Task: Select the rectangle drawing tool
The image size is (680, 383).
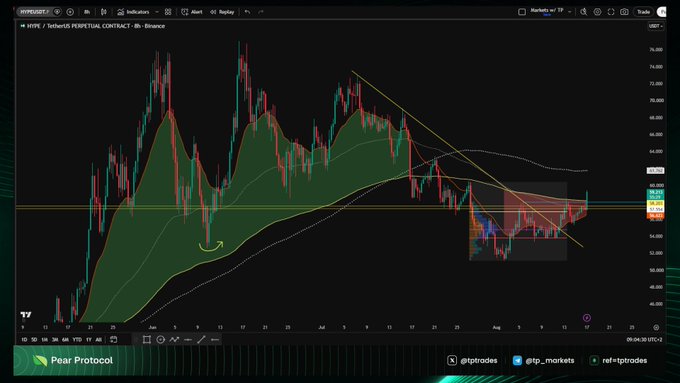Action: (147, 340)
